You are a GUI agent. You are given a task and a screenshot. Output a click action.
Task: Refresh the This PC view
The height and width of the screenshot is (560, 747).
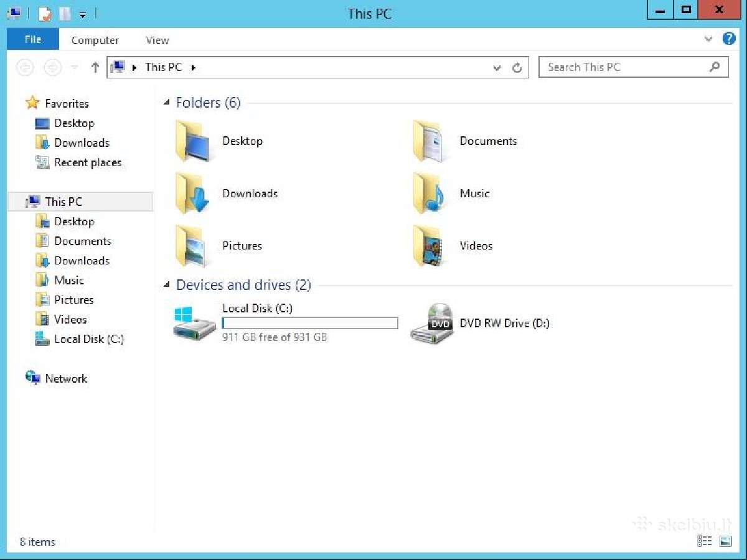pyautogui.click(x=517, y=67)
